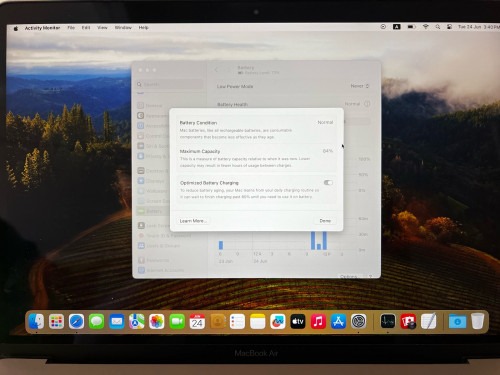
Task: Open the Window menu in menu bar
Action: tap(123, 28)
